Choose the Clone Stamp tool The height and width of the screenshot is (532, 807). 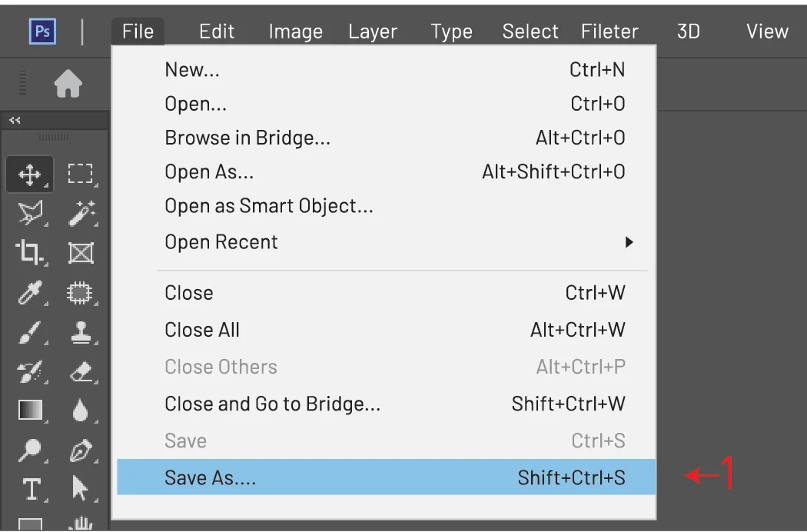(x=81, y=332)
